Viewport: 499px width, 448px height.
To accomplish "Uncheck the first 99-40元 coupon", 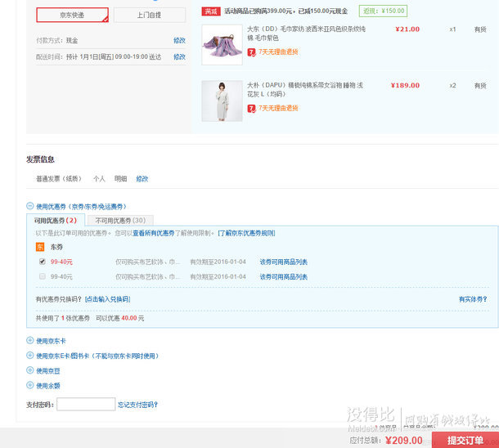I will 42,262.
